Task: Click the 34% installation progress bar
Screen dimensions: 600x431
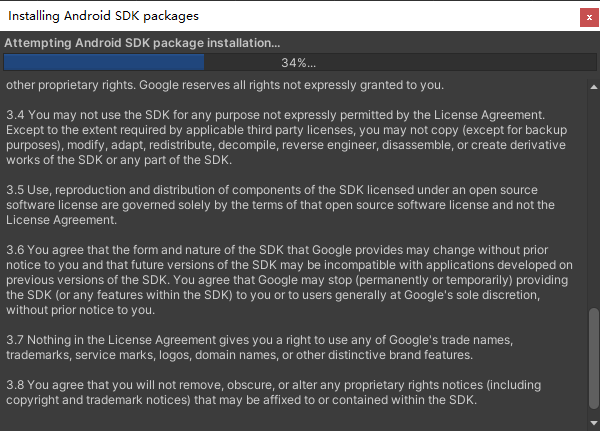Action: (x=300, y=63)
